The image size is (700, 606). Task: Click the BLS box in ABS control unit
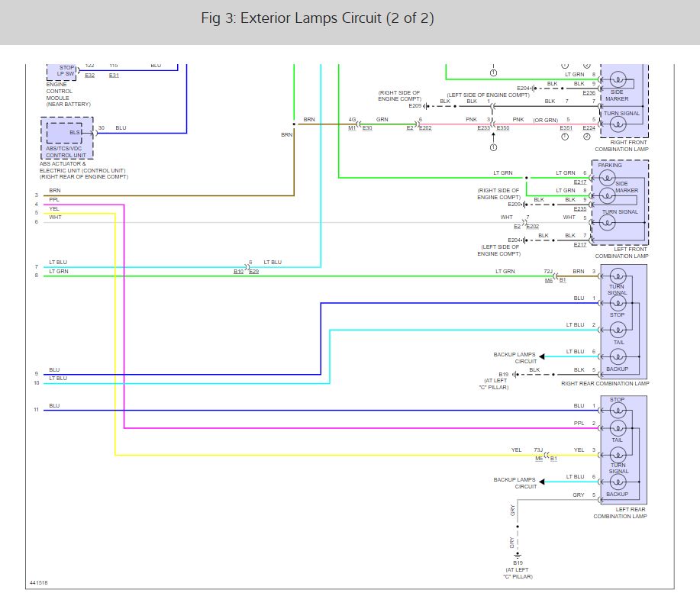65,133
